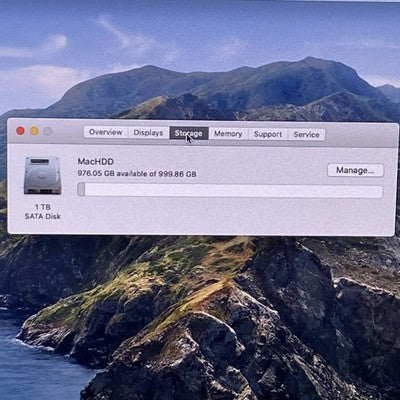This screenshot has width=400, height=400.
Task: Go to the Memory tab
Action: [228, 134]
